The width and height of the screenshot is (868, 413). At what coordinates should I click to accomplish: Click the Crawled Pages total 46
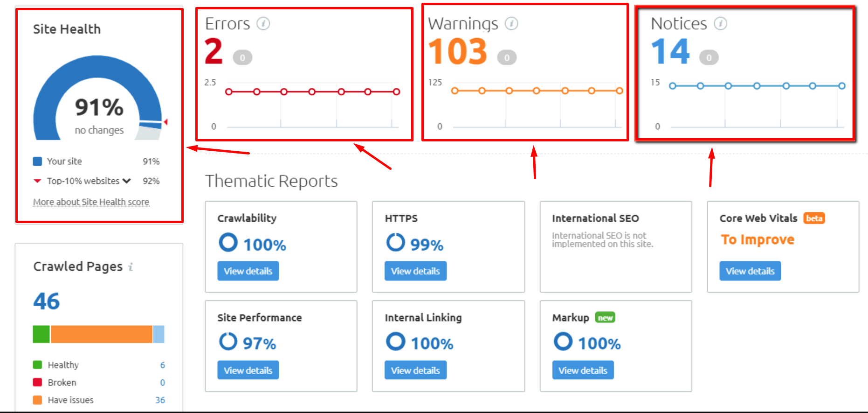pyautogui.click(x=46, y=301)
